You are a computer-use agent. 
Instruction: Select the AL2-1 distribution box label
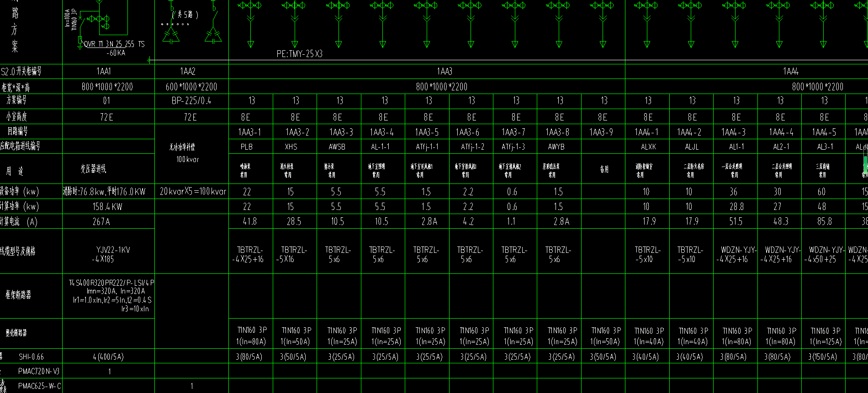(781, 147)
